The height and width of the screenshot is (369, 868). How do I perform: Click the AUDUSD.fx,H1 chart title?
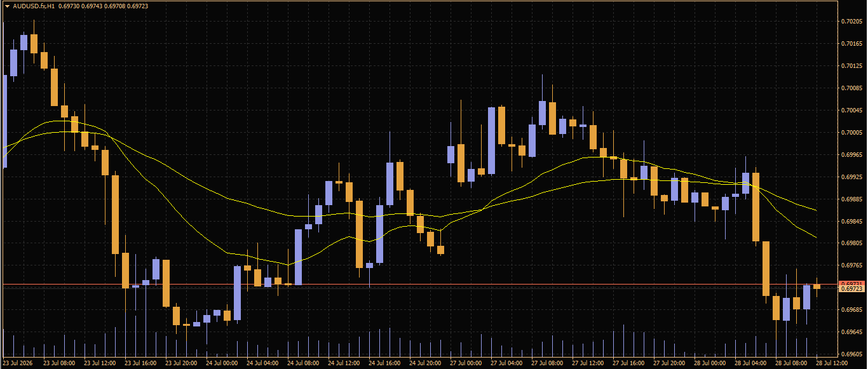point(33,6)
